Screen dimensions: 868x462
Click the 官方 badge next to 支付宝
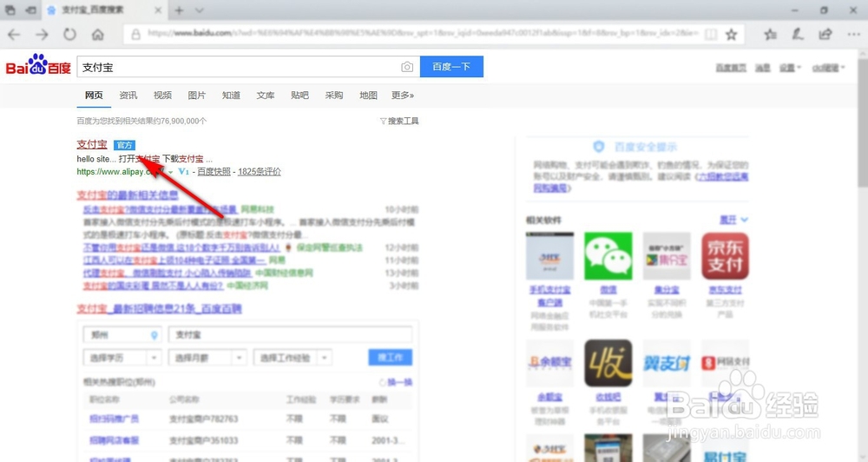(x=124, y=145)
